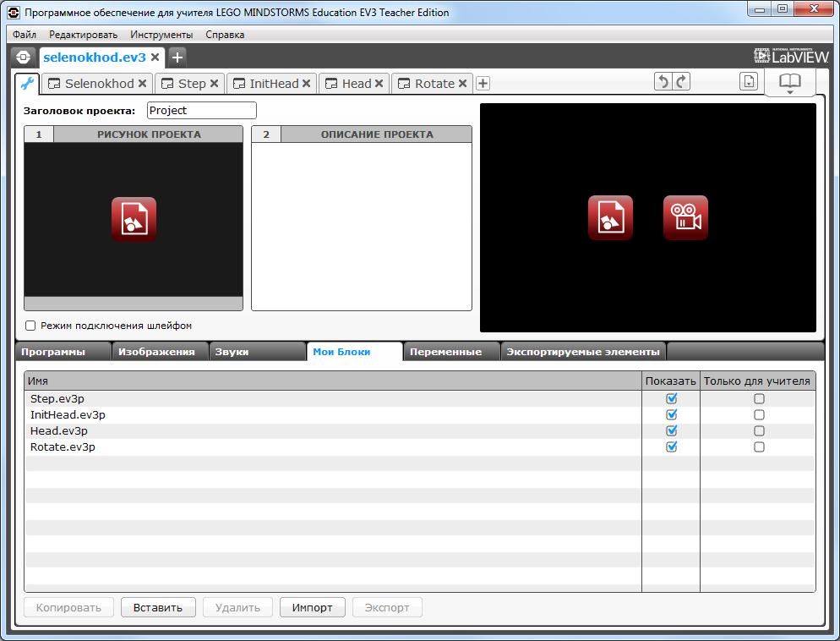This screenshot has width=840, height=641.
Task: Open the content editor book icon
Action: 790,83
